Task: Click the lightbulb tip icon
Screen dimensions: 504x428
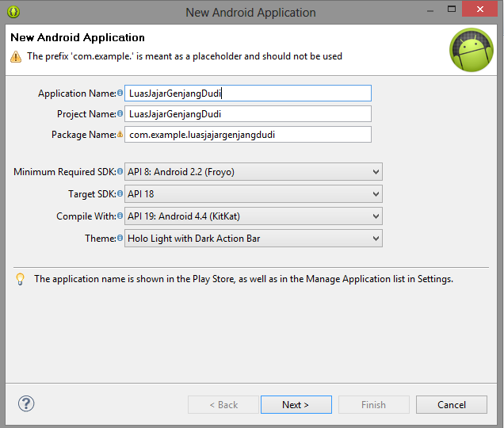Action: point(21,280)
